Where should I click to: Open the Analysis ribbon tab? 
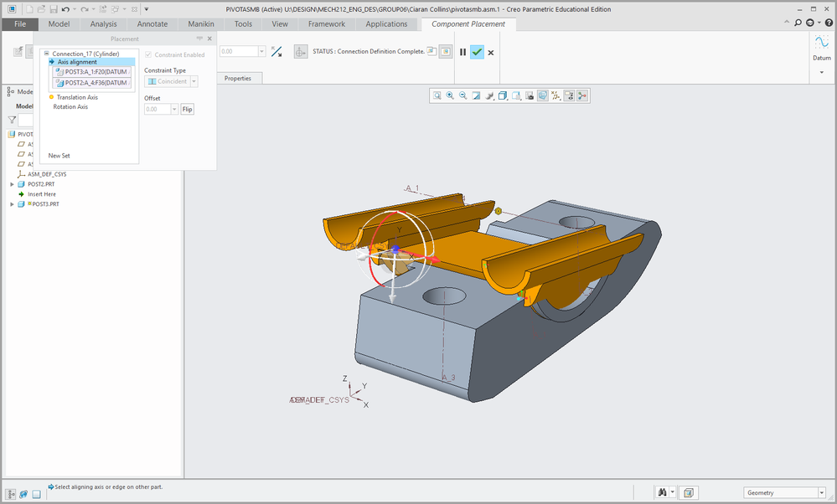[103, 24]
